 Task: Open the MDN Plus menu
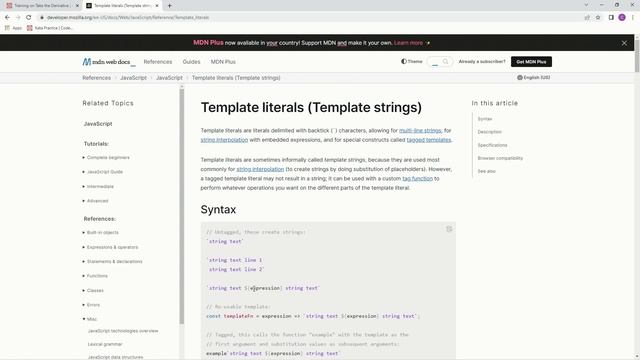[223, 62]
